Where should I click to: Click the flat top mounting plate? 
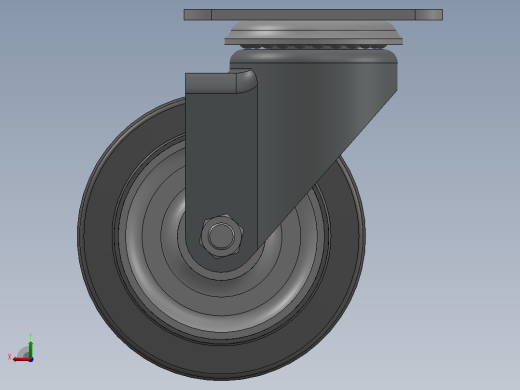click(x=313, y=15)
